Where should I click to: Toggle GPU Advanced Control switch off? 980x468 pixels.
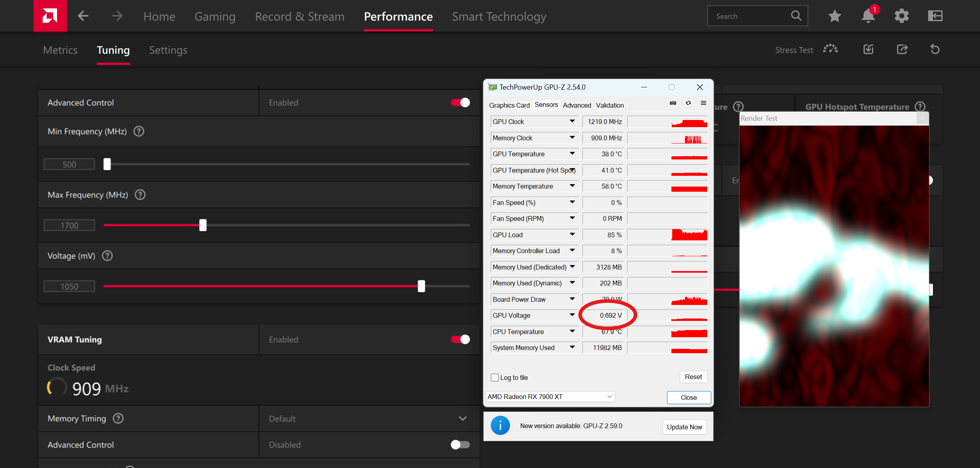[460, 102]
